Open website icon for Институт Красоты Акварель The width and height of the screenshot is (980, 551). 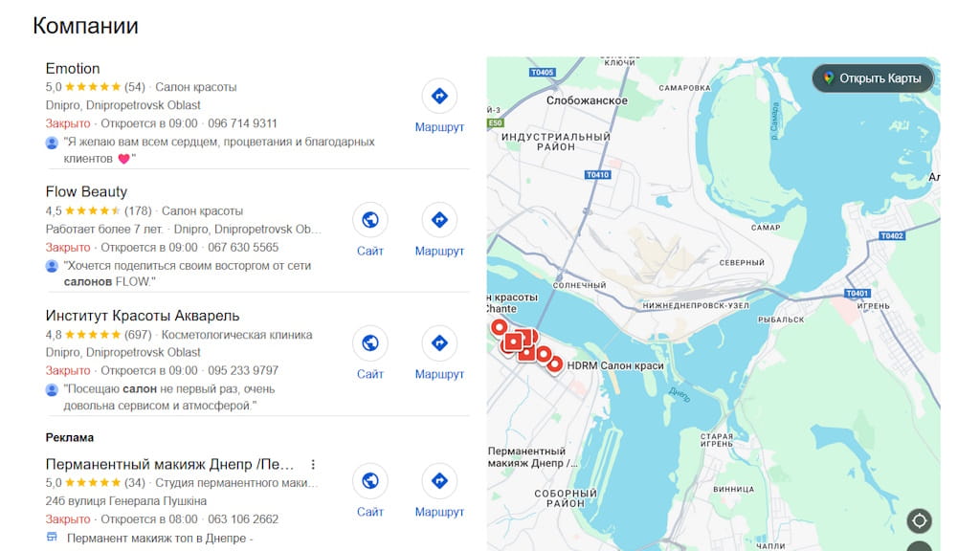[370, 343]
